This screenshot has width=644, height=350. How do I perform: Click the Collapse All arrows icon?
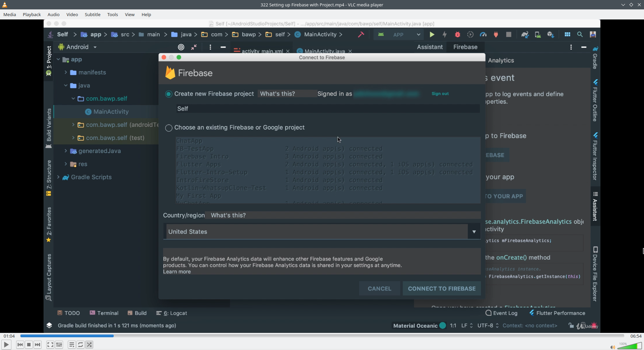(194, 47)
